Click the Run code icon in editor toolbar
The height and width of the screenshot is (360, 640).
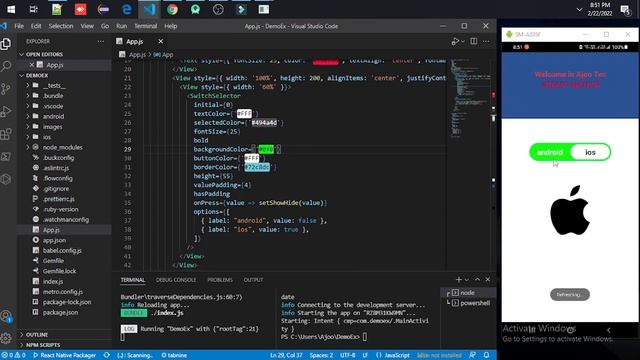[x=456, y=41]
